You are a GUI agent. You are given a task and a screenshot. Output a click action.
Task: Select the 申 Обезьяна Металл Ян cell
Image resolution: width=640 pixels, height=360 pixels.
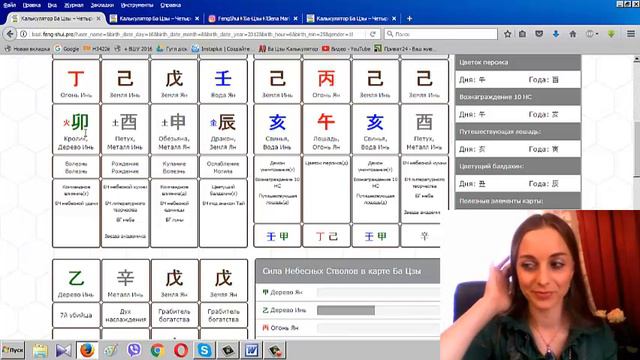click(x=174, y=129)
